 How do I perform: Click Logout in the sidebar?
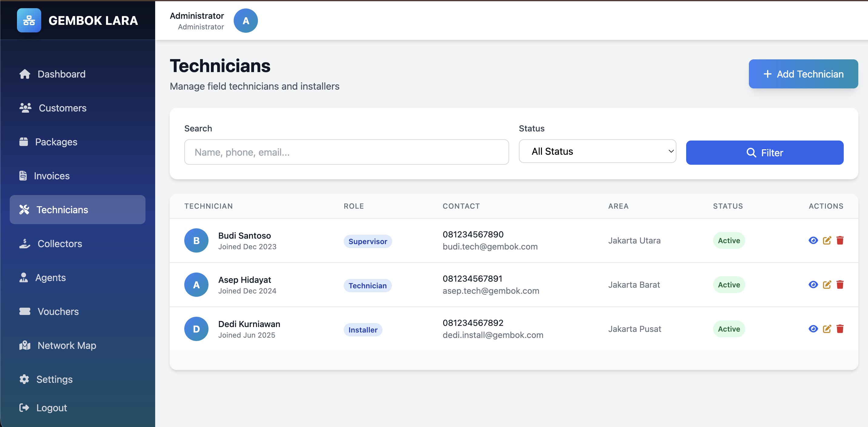tap(51, 408)
